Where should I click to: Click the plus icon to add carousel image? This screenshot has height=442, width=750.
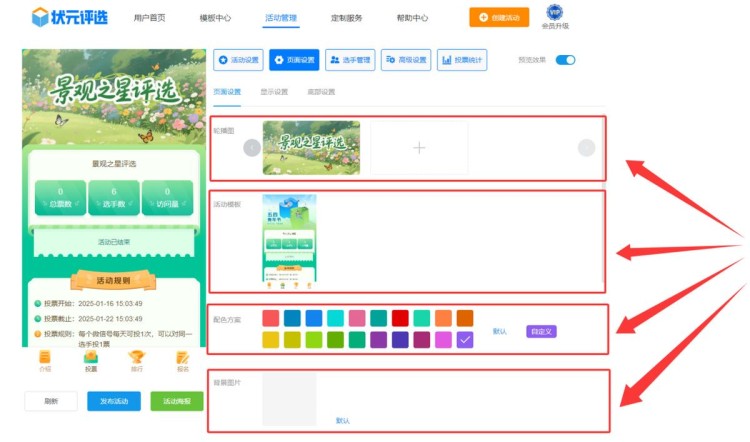(x=419, y=148)
